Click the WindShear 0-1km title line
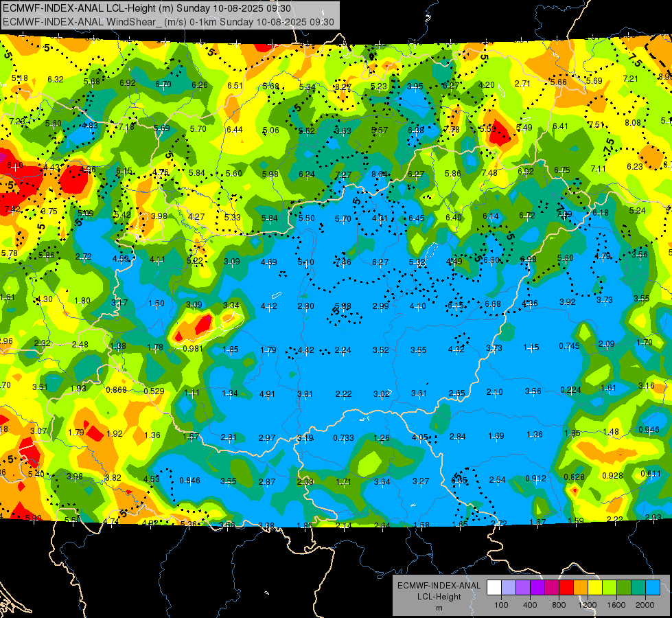The height and width of the screenshot is (618, 672). 168,22
